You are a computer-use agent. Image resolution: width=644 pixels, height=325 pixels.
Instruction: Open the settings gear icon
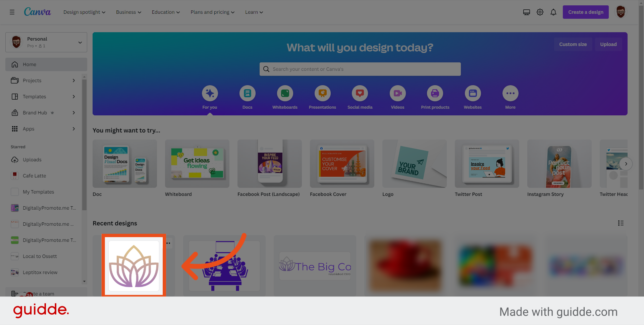point(540,12)
